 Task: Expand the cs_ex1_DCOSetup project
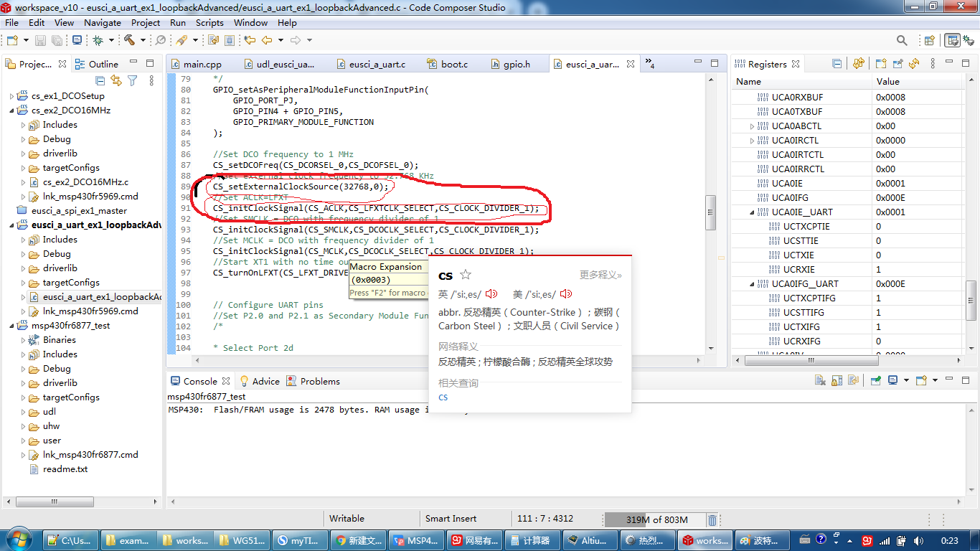11,96
